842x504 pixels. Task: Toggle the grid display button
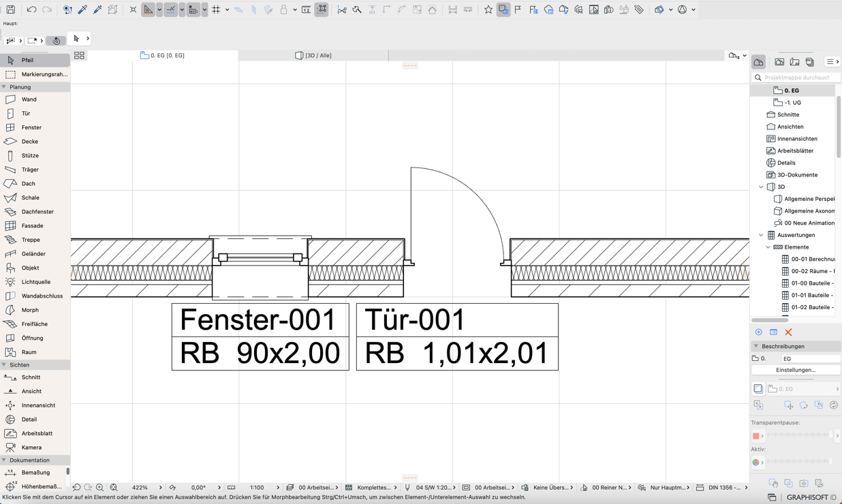click(216, 10)
